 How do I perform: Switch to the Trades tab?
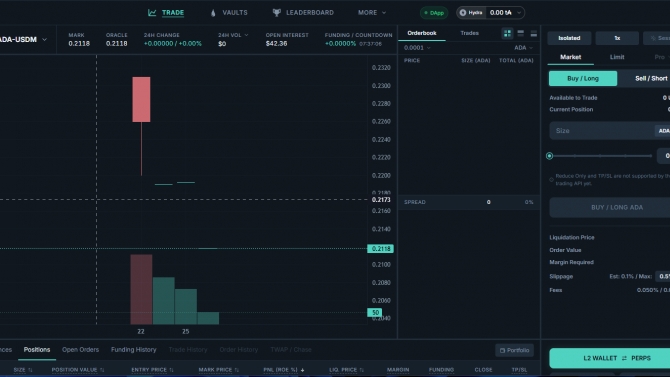[x=469, y=33]
